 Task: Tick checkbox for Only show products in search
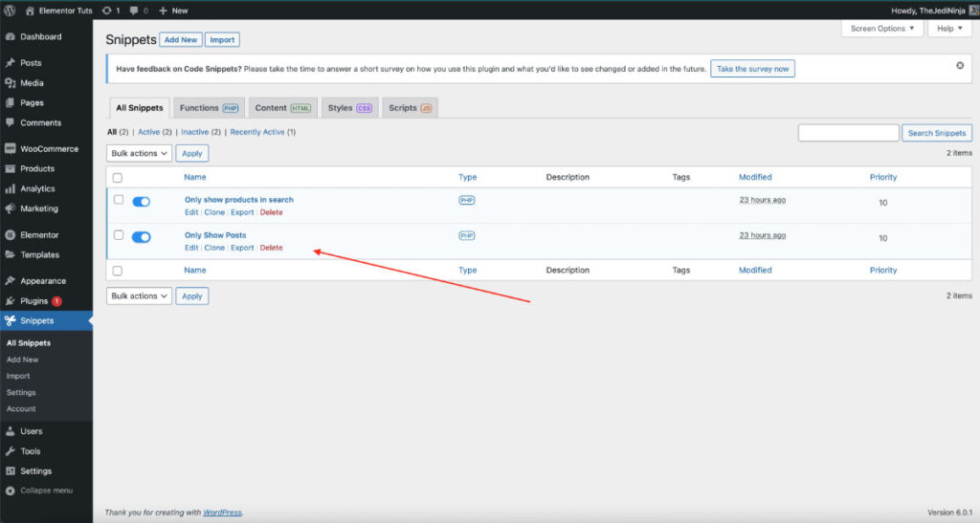pos(119,200)
